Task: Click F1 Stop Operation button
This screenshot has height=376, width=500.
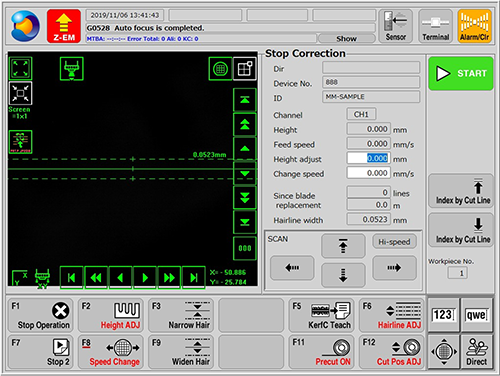Action: (40, 315)
